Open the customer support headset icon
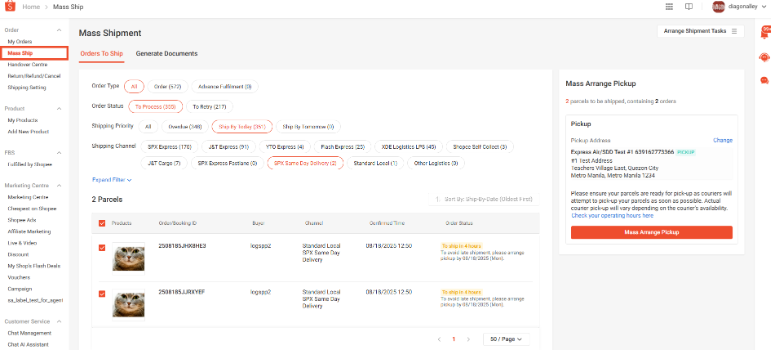771x360 pixels. point(764,58)
